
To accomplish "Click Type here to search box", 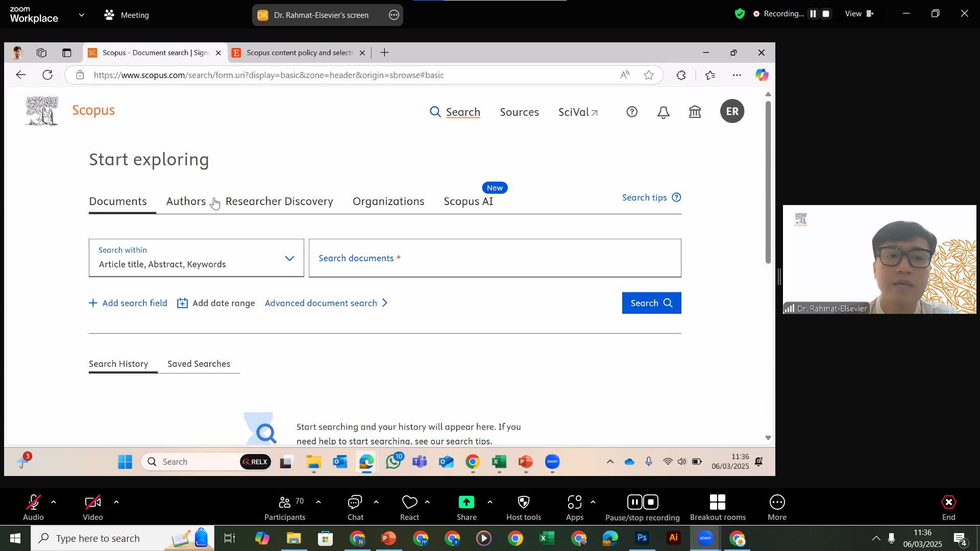I will (x=122, y=538).
